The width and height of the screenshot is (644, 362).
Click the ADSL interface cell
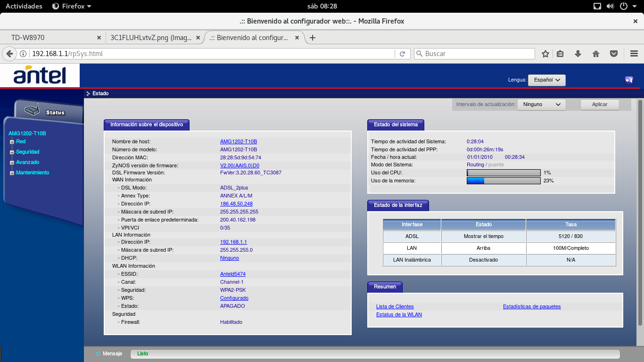[412, 236]
